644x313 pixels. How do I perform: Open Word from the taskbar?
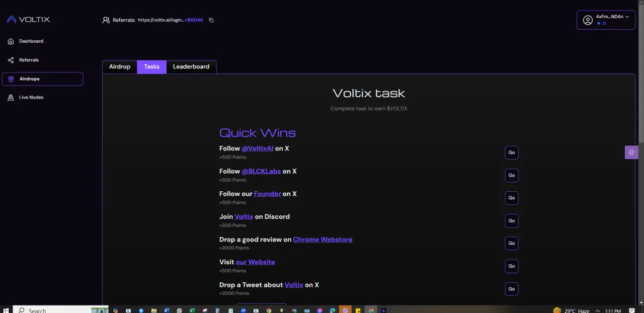pyautogui.click(x=167, y=310)
